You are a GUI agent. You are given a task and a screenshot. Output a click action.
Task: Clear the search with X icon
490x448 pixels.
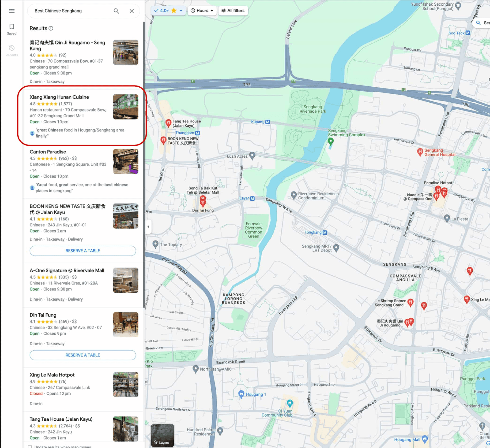[x=132, y=11]
